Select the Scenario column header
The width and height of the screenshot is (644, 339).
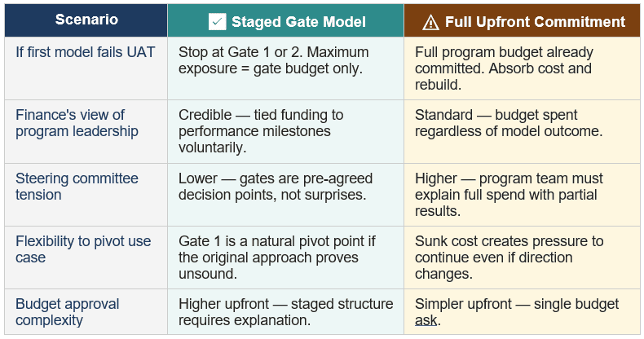[x=86, y=20]
